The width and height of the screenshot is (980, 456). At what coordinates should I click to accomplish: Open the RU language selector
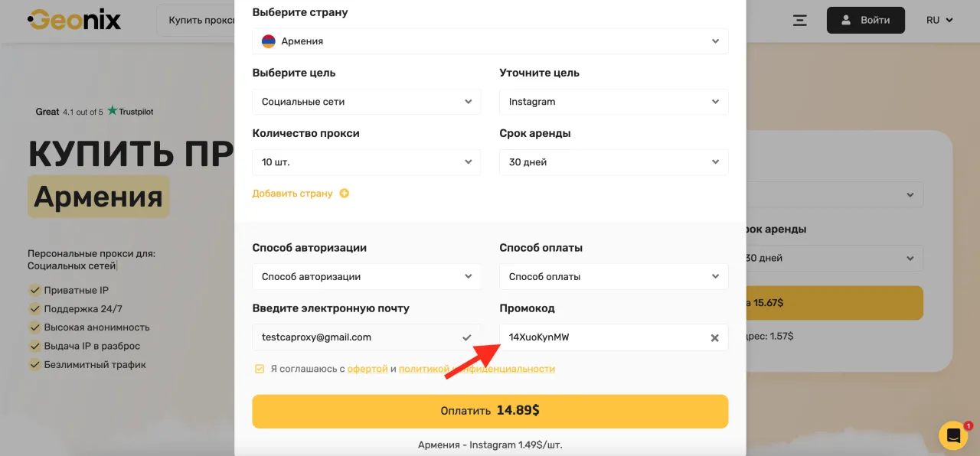point(939,21)
